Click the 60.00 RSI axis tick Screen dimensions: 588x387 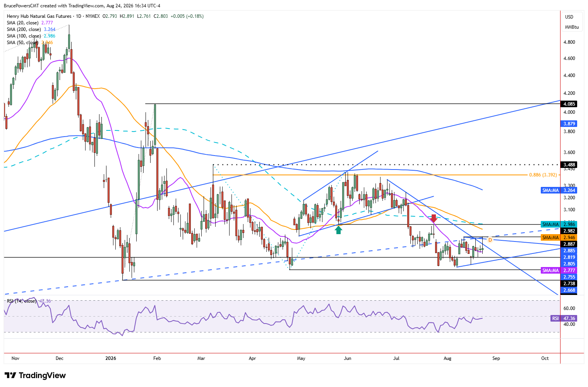click(569, 308)
